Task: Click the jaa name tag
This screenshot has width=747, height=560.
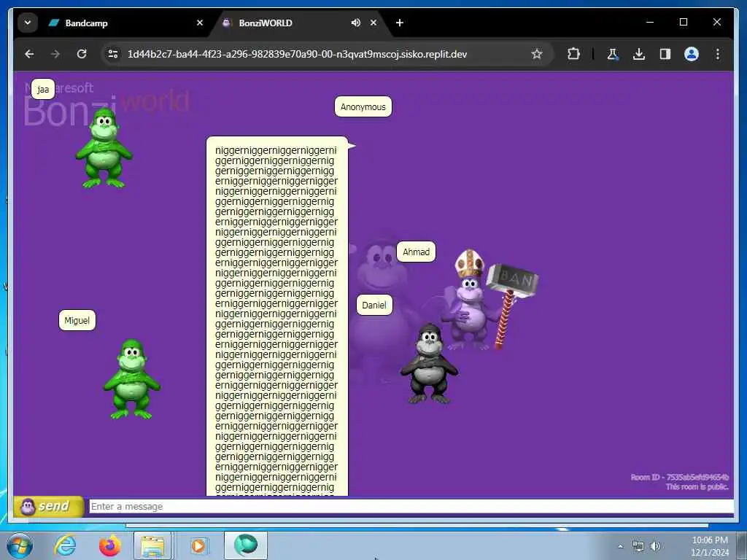Action: click(x=43, y=89)
